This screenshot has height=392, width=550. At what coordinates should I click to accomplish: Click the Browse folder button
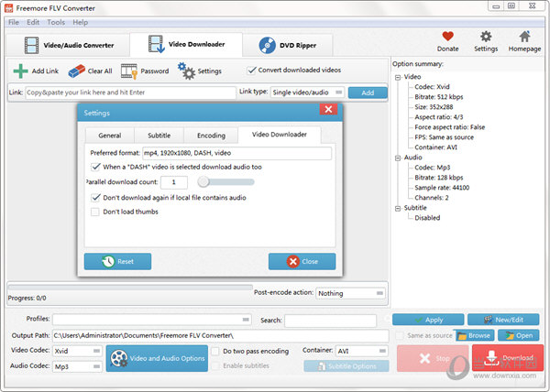(475, 335)
